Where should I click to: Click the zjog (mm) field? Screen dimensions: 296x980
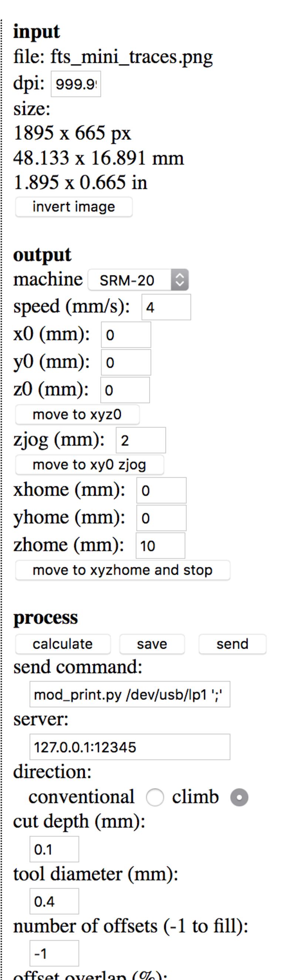(140, 440)
